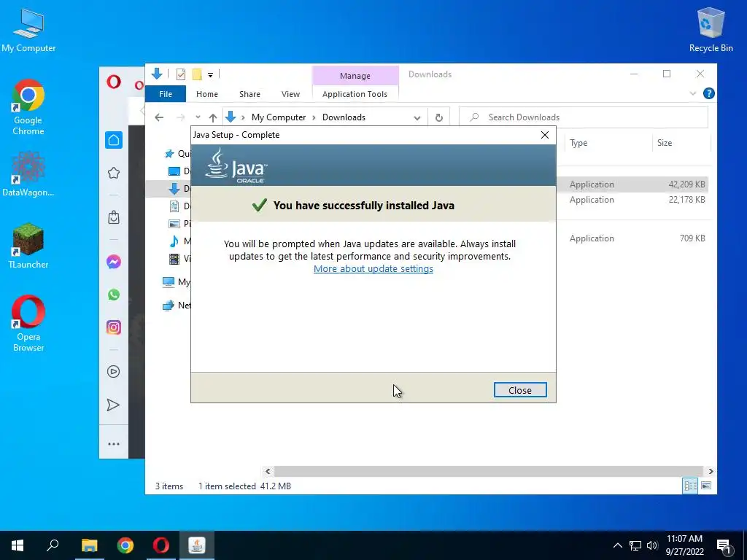The height and width of the screenshot is (560, 747).
Task: Open Chrome from taskbar
Action: coord(125,545)
